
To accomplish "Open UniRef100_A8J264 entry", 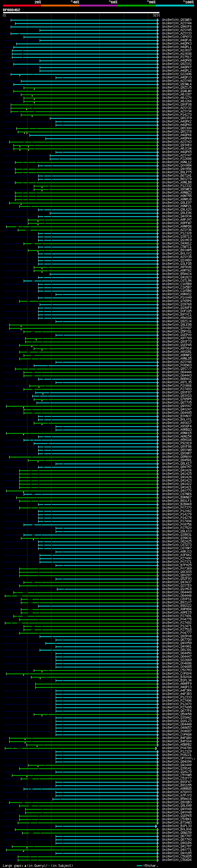I will pyautogui.click(x=176, y=101).
